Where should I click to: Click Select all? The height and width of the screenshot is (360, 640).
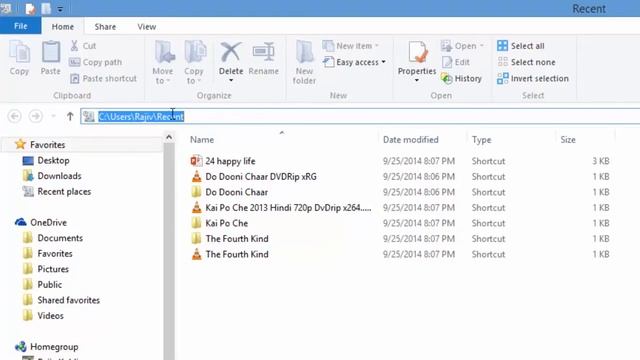(x=521, y=46)
